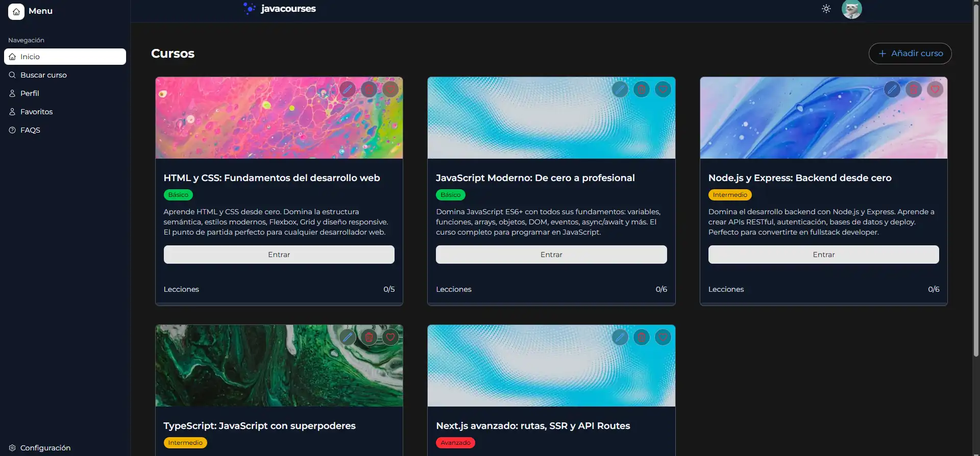Click the Básico badge on HTML course

pos(178,195)
